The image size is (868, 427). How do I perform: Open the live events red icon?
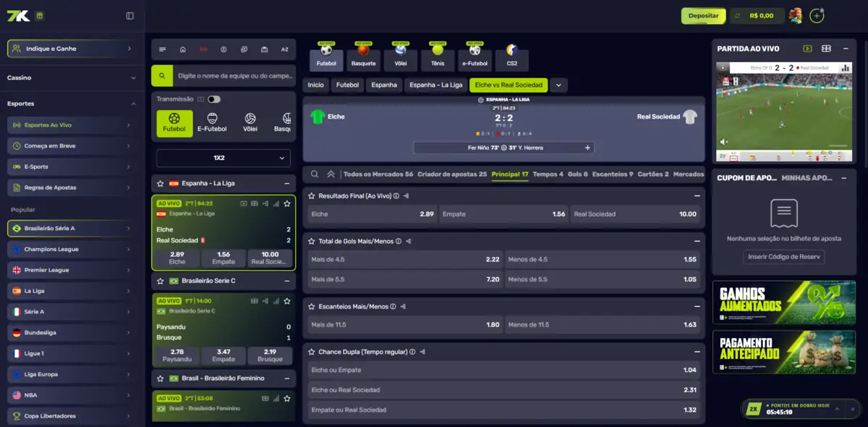pos(203,49)
